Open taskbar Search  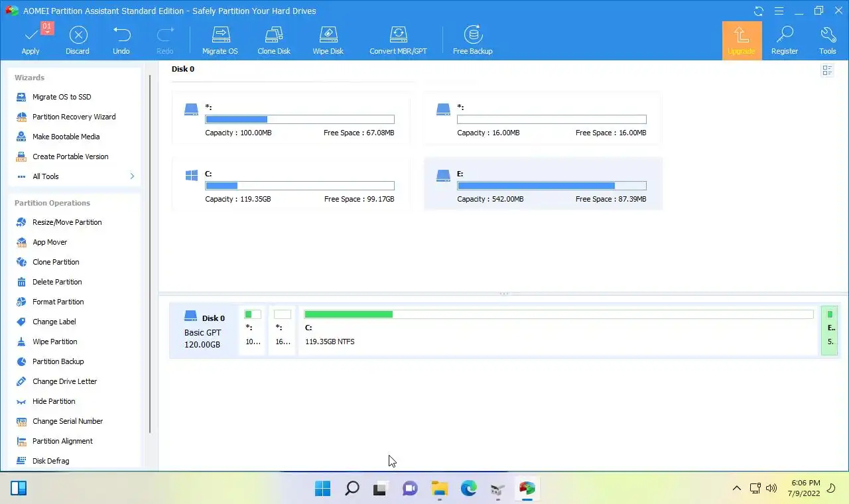click(x=352, y=489)
